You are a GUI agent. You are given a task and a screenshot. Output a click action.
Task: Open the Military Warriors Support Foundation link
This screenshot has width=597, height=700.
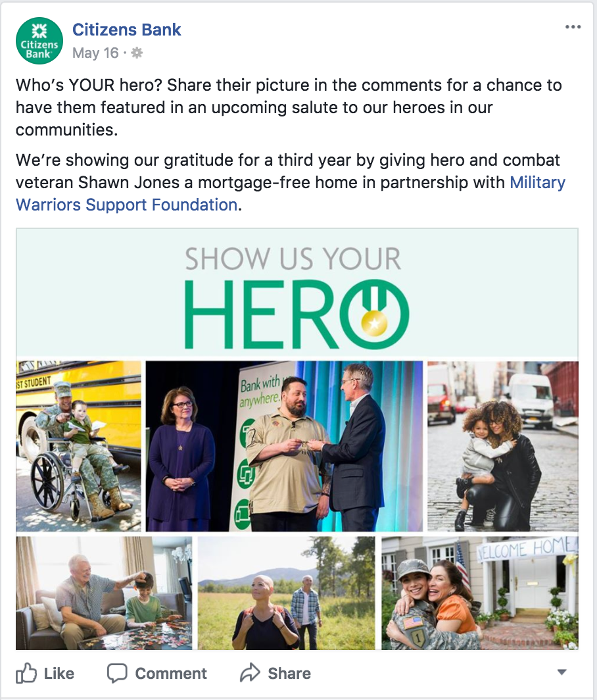(x=291, y=193)
